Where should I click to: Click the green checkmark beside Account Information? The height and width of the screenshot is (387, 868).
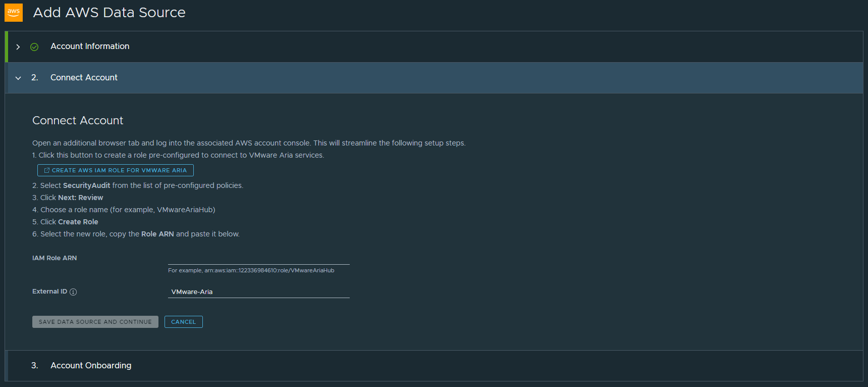coord(34,47)
